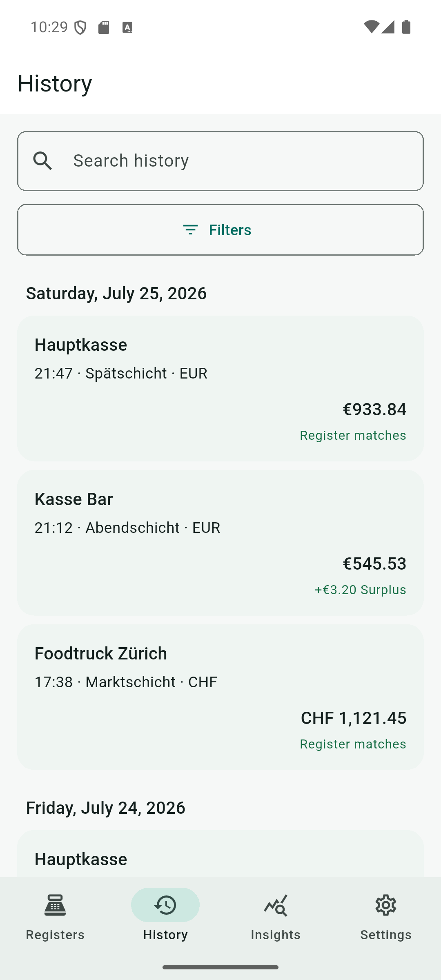Viewport: 441px width, 980px height.
Task: Open the Hauptkasse Spätschicht entry
Action: (x=220, y=388)
